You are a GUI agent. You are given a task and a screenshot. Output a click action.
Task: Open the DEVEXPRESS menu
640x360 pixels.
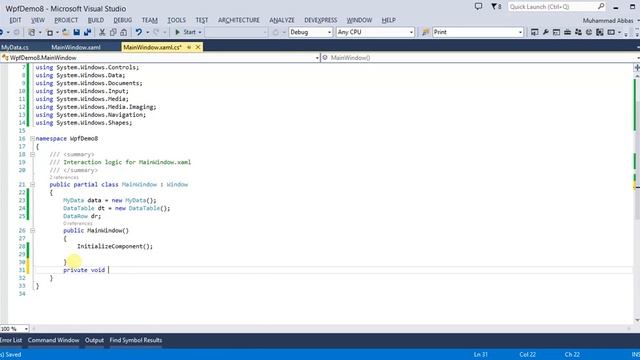click(x=321, y=20)
